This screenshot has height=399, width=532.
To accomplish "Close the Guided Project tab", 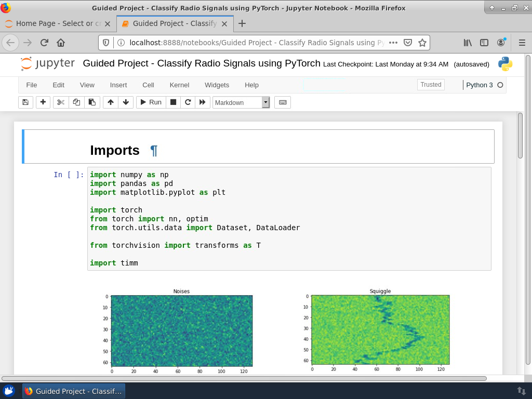I will click(224, 24).
